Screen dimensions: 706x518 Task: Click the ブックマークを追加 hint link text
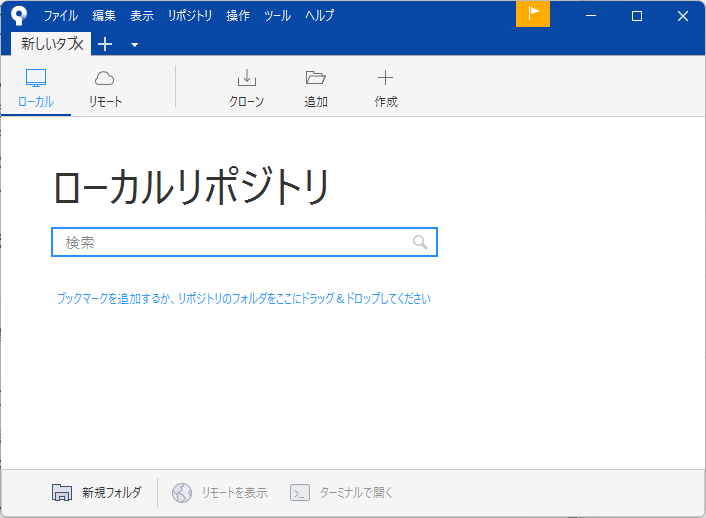point(243,298)
